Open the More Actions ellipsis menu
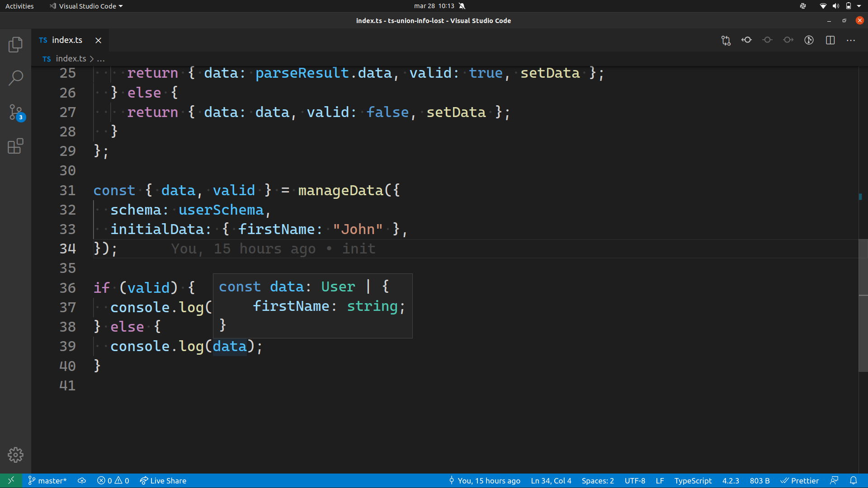 click(x=851, y=40)
